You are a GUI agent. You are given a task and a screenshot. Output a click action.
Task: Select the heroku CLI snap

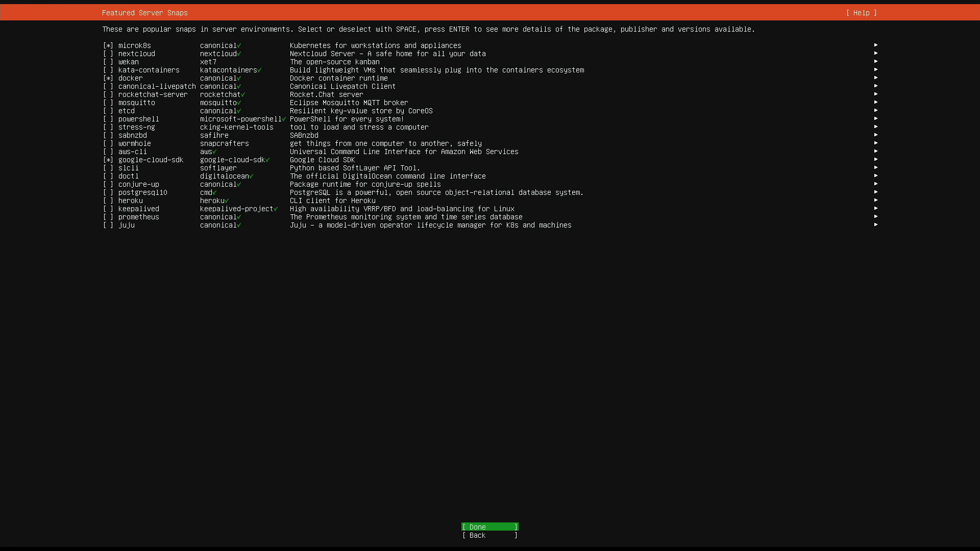pos(108,201)
